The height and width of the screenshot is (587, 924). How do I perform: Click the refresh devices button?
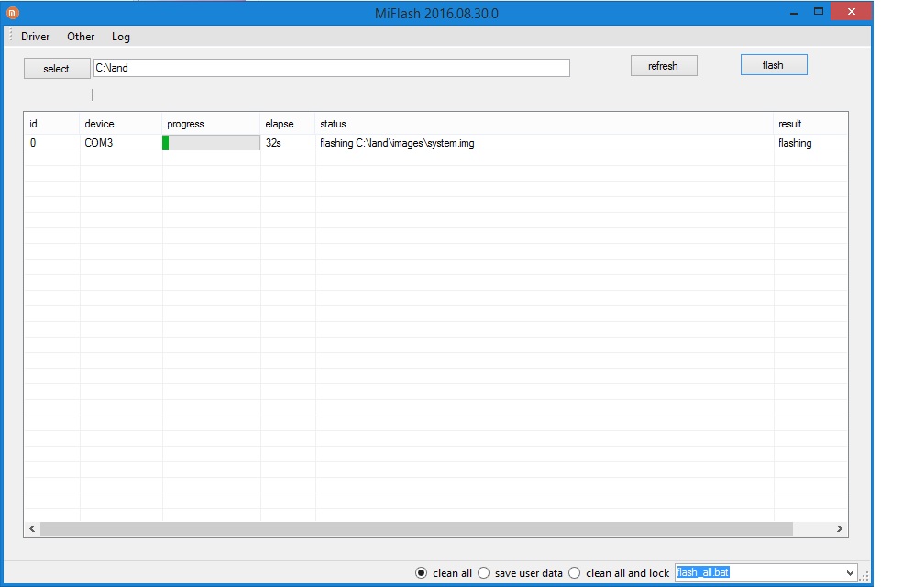tap(663, 66)
